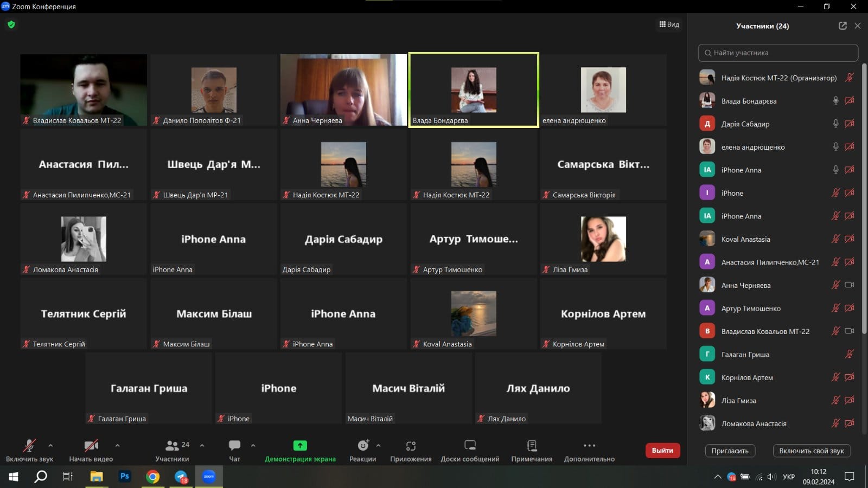The width and height of the screenshot is (868, 488).
Task: Open the Chat panel icon
Action: click(234, 446)
